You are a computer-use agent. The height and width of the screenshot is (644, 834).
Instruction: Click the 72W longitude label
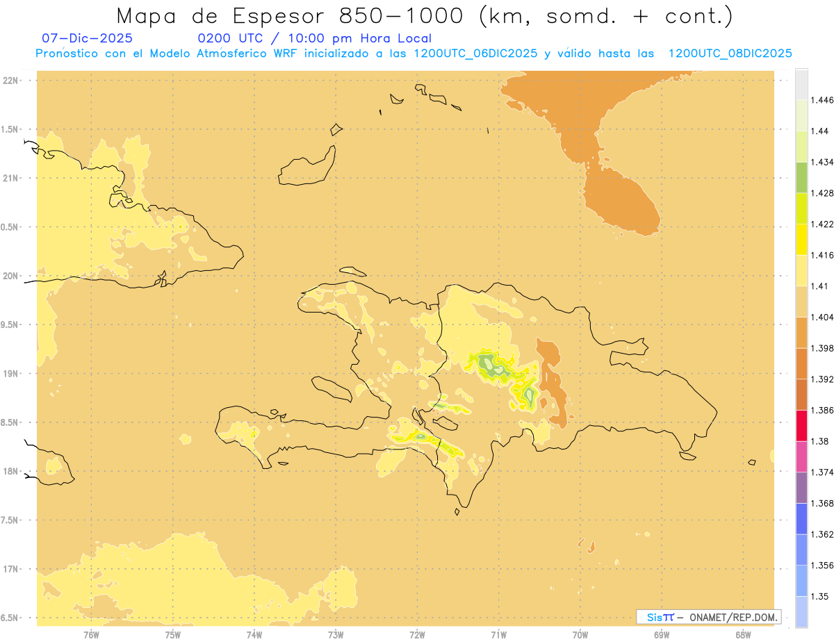(x=417, y=634)
